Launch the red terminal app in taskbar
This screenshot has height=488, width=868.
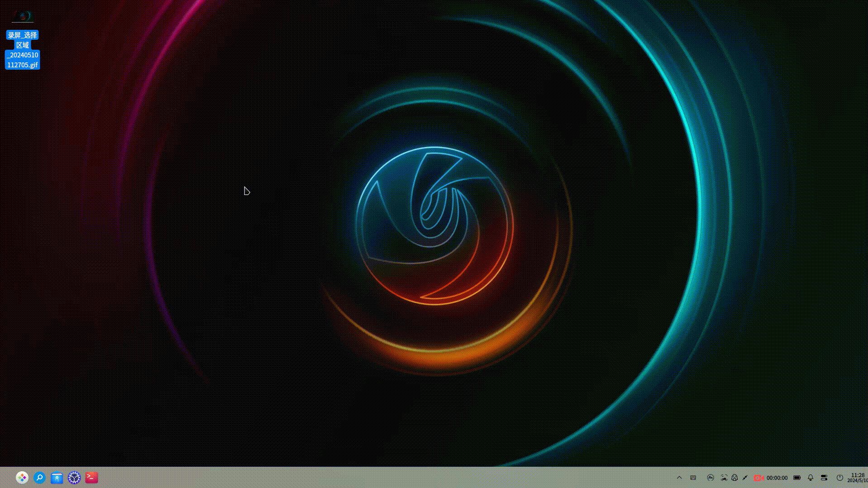91,478
